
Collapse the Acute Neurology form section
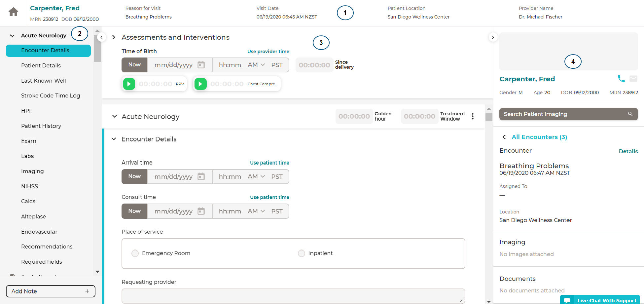click(x=115, y=116)
